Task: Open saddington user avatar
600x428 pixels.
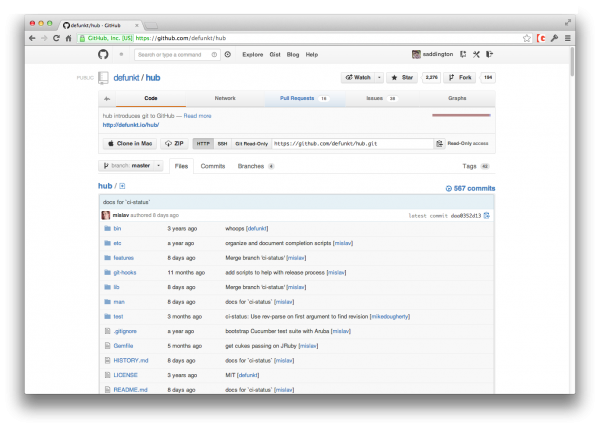Action: [416, 54]
